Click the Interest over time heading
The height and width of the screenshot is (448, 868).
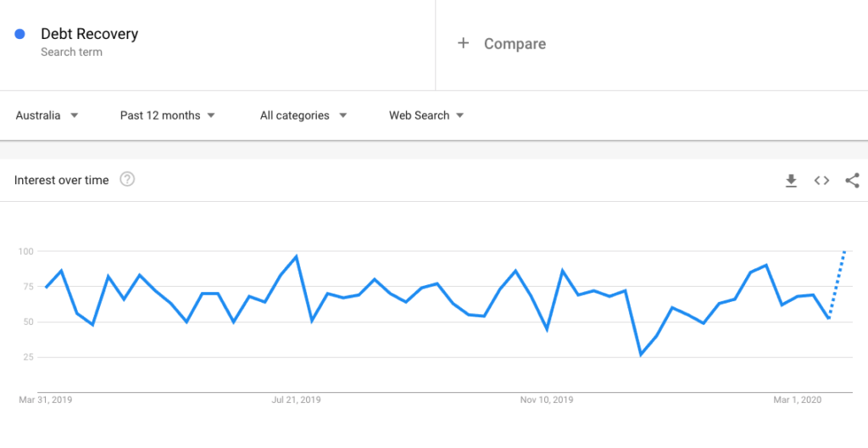coord(61,180)
